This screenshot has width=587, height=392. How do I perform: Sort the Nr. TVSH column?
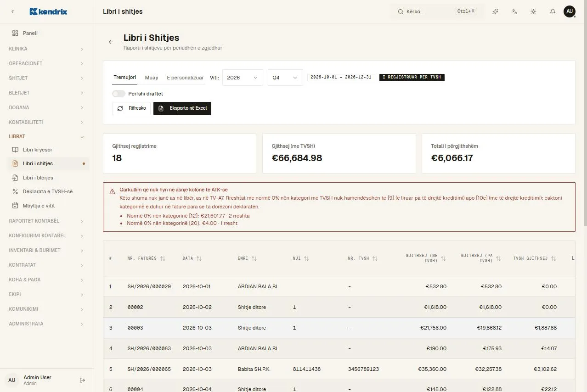click(375, 258)
